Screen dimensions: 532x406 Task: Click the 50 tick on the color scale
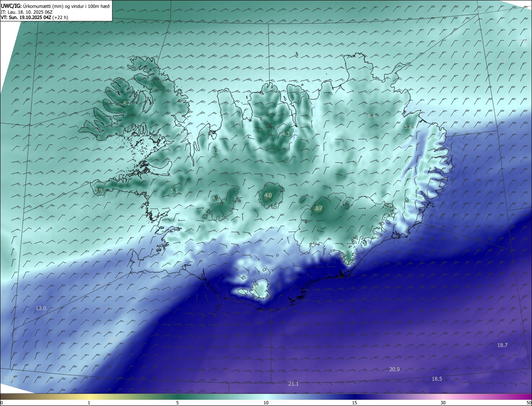(x=529, y=403)
